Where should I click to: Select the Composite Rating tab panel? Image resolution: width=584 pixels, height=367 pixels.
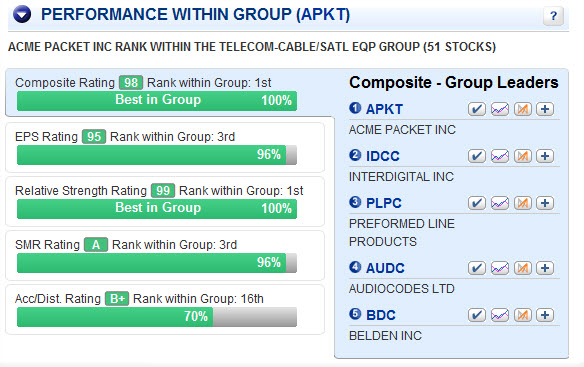tap(170, 92)
